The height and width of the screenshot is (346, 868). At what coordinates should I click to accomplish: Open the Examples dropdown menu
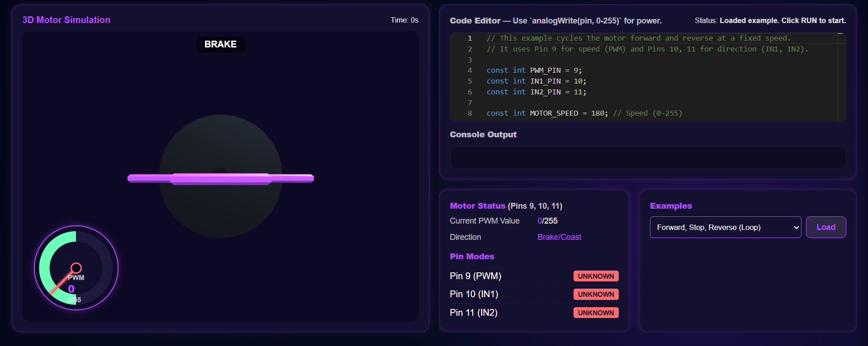[x=725, y=227]
